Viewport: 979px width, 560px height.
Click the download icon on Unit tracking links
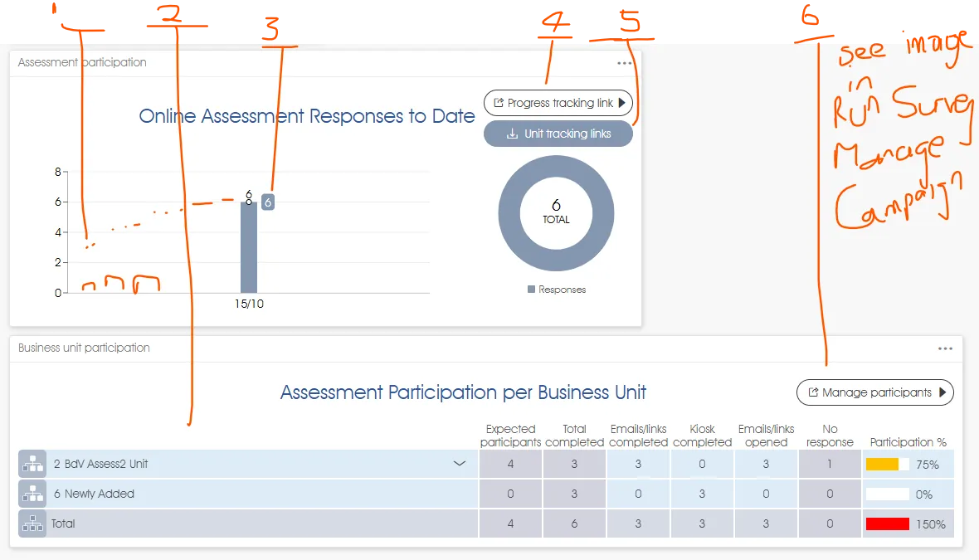[512, 134]
